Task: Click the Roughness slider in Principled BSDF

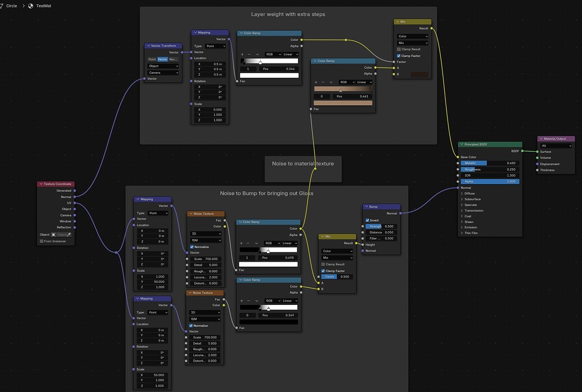Action: pyautogui.click(x=490, y=169)
